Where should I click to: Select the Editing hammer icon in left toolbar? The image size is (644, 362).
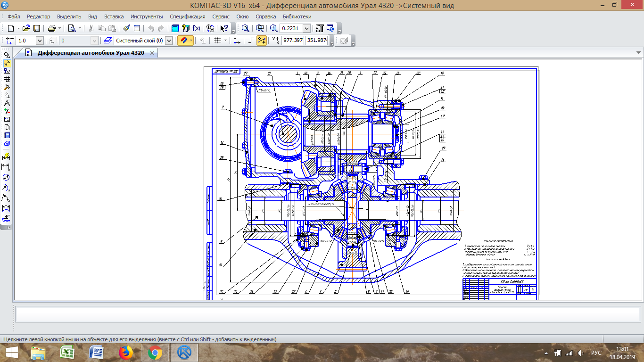(x=7, y=87)
